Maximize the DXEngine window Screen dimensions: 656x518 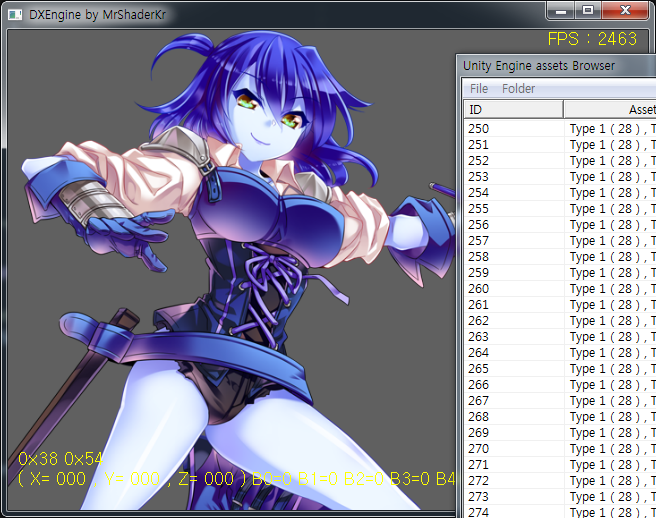[x=588, y=11]
